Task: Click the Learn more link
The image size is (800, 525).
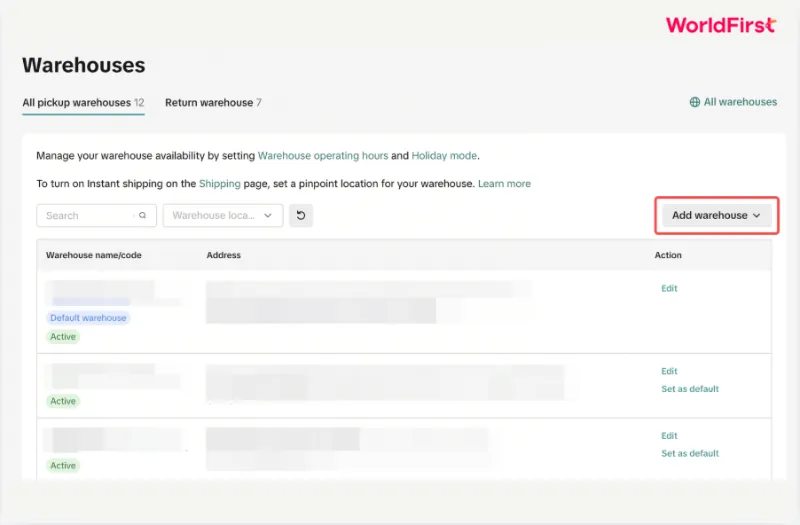Action: click(x=504, y=184)
